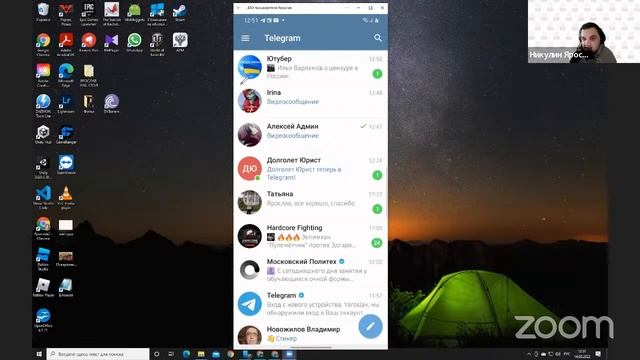Launch WhatsApp desktop shortcut
Image resolution: width=640 pixels, height=360 pixels.
pos(134,43)
